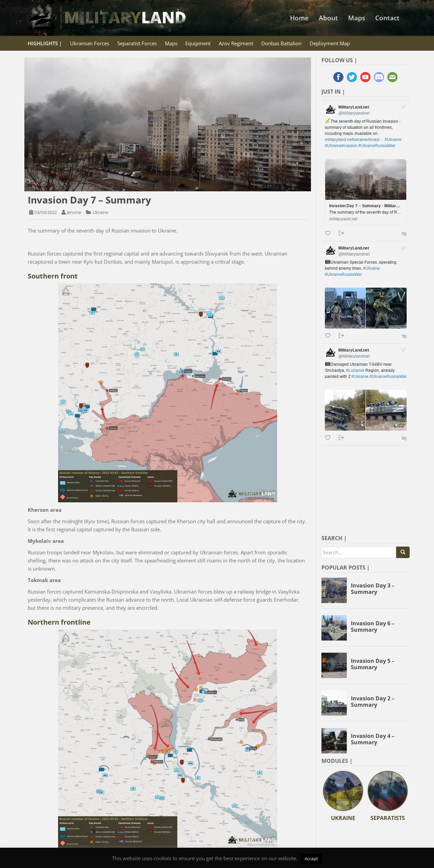
Task: Open the article's burning city hero image
Action: tap(168, 124)
